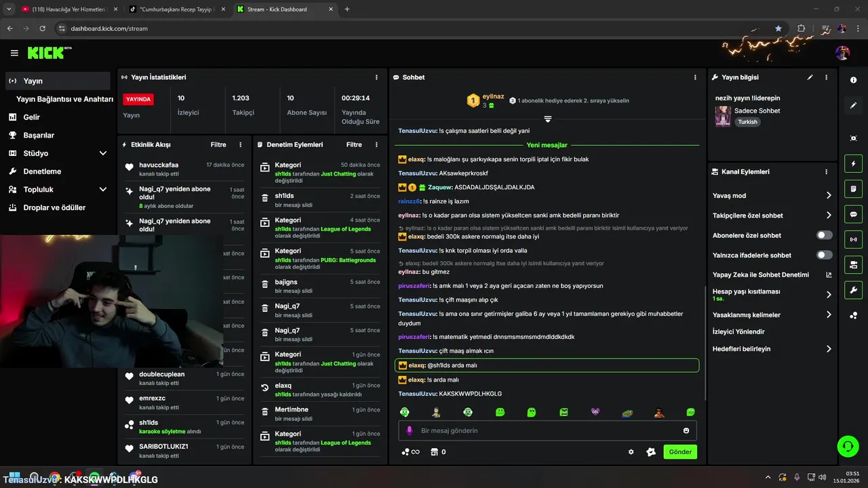Image resolution: width=868 pixels, height=488 pixels.
Task: Click the three-dots bubble icon in the right sidebar
Action: point(853,315)
